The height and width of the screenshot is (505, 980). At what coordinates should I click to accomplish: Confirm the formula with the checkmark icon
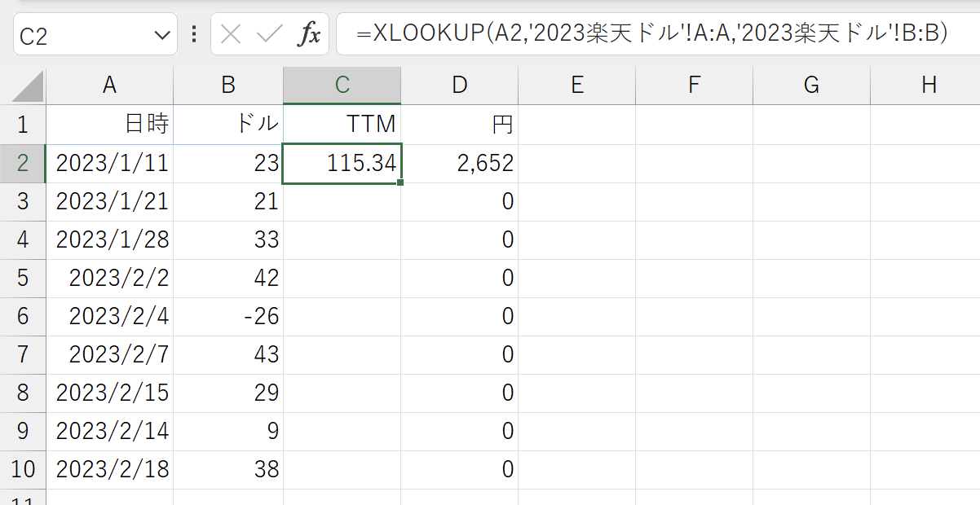[x=270, y=34]
